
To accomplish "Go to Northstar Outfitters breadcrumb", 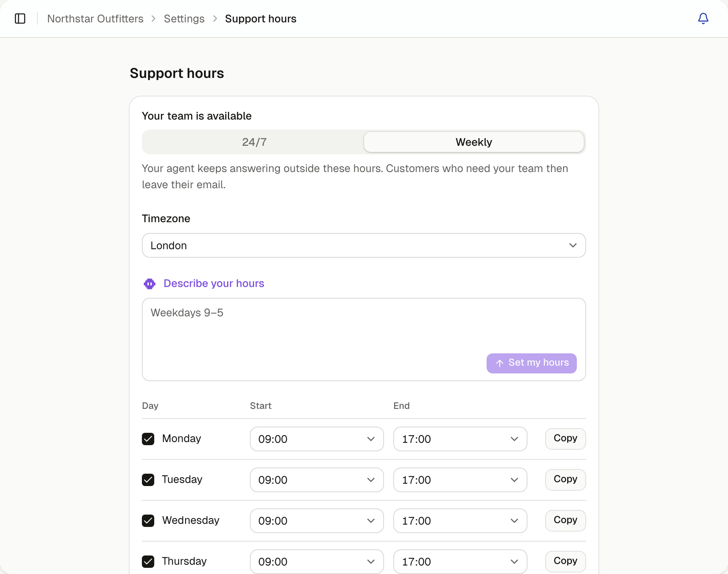I will click(95, 19).
